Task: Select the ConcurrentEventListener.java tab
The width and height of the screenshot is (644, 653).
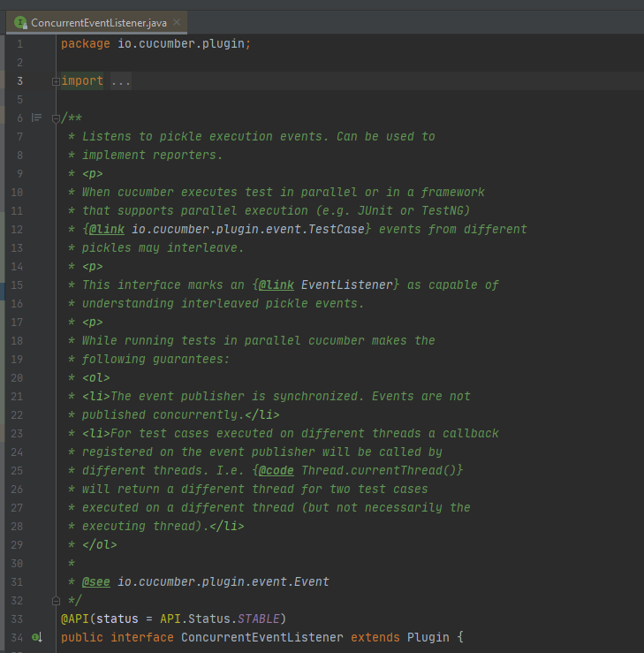Action: [96, 22]
